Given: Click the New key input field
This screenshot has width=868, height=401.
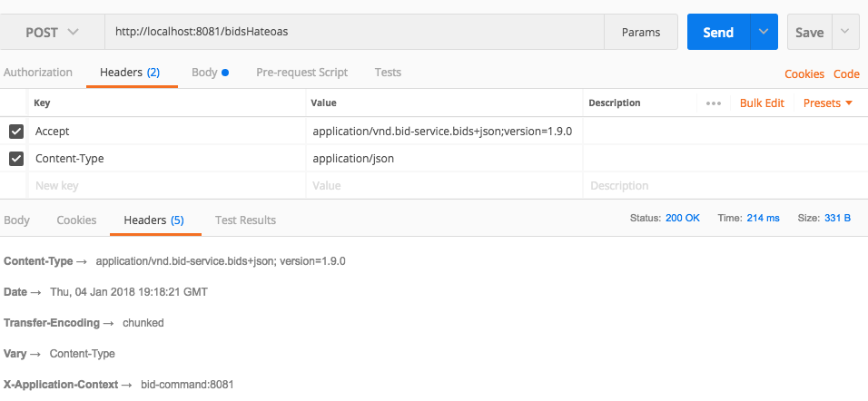Looking at the screenshot, I should 163,186.
